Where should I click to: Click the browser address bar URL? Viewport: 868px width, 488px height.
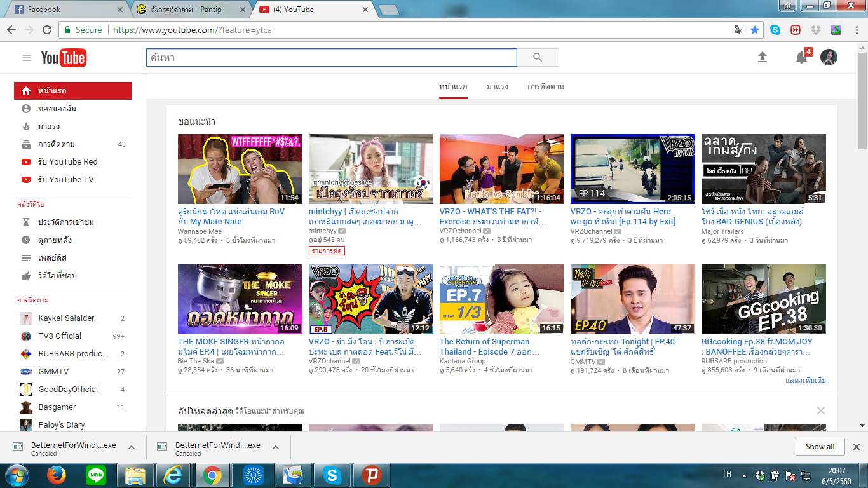(193, 30)
